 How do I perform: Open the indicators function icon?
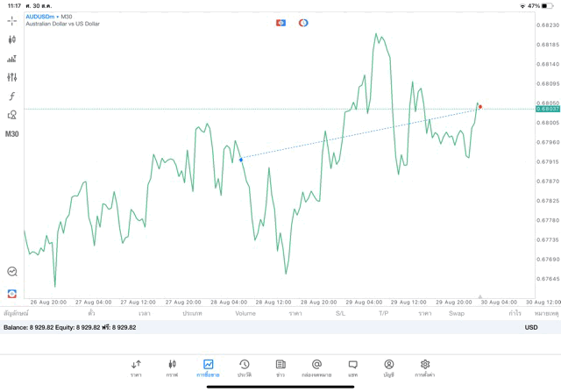pyautogui.click(x=12, y=96)
